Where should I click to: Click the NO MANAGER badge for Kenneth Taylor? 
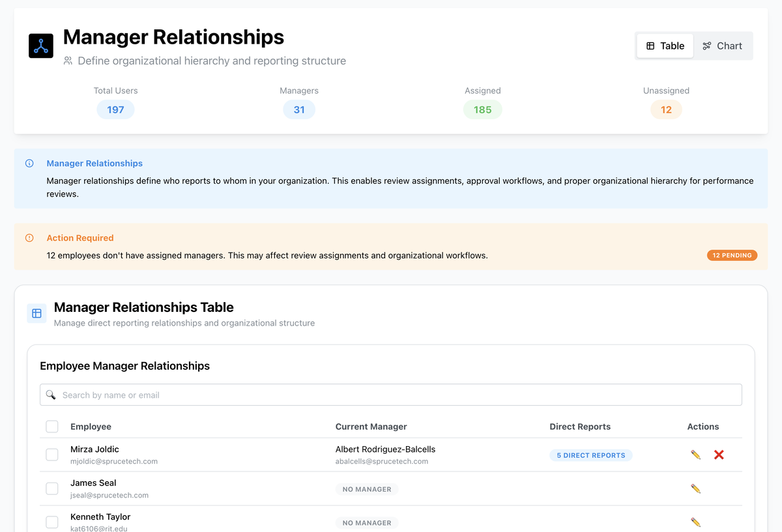coord(367,523)
